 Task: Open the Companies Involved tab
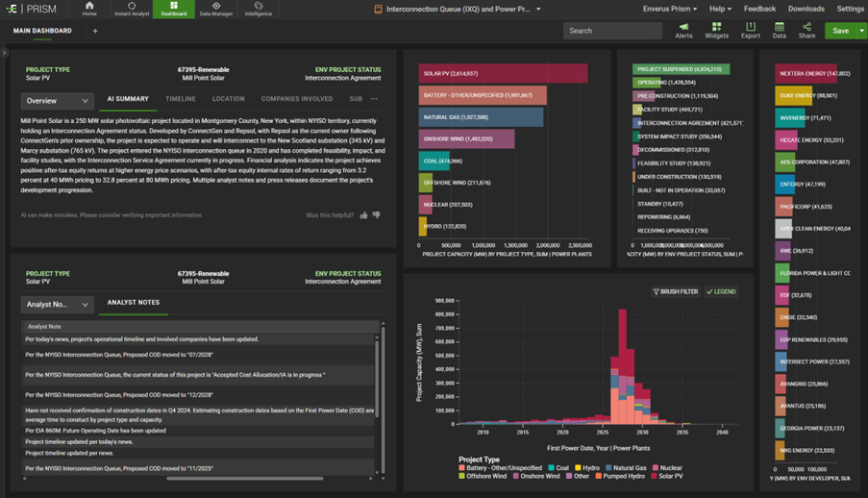pos(297,99)
